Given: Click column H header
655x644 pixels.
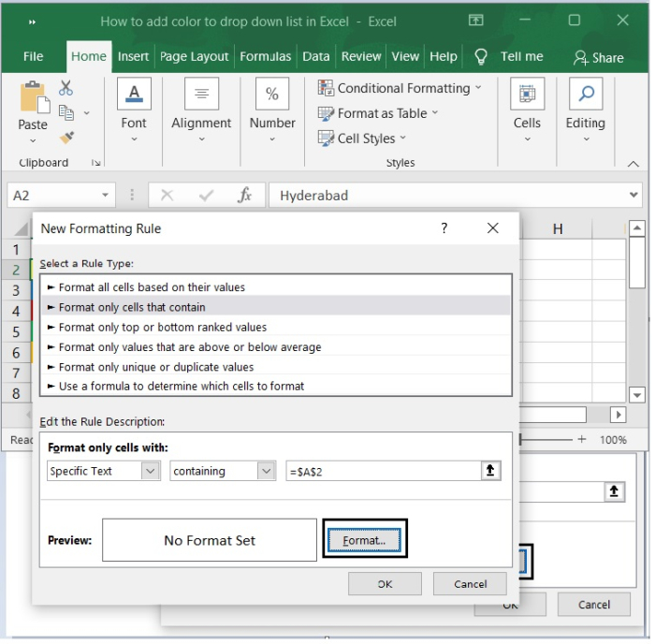Looking at the screenshot, I should click(x=558, y=229).
